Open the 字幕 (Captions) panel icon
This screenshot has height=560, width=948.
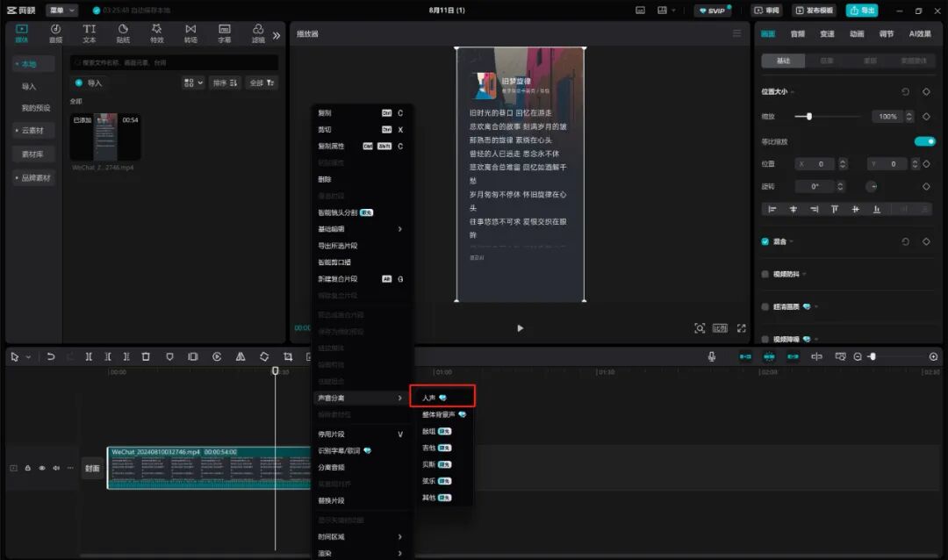pyautogui.click(x=225, y=33)
